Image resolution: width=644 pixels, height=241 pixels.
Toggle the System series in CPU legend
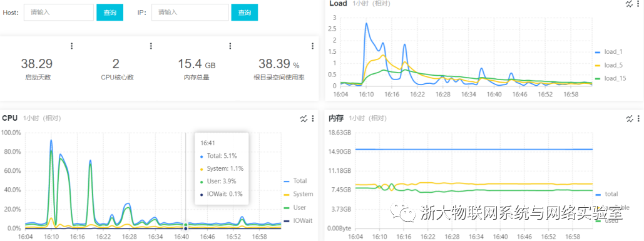[298, 194]
